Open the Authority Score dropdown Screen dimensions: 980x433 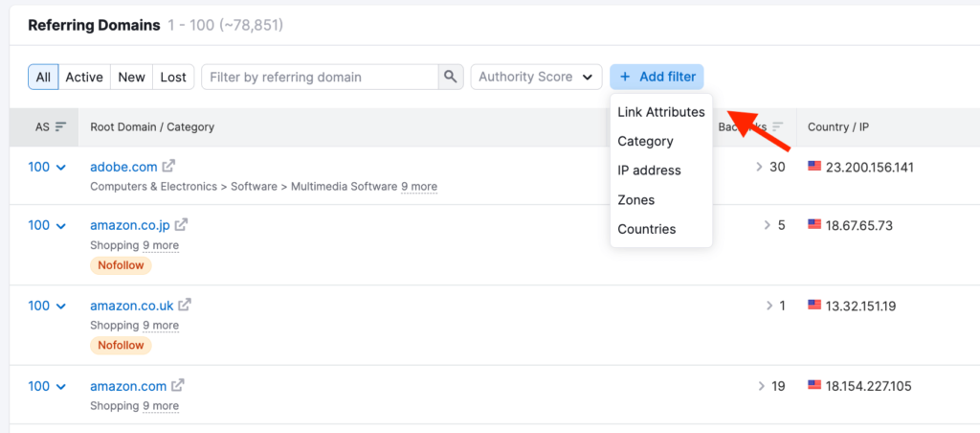coord(535,77)
